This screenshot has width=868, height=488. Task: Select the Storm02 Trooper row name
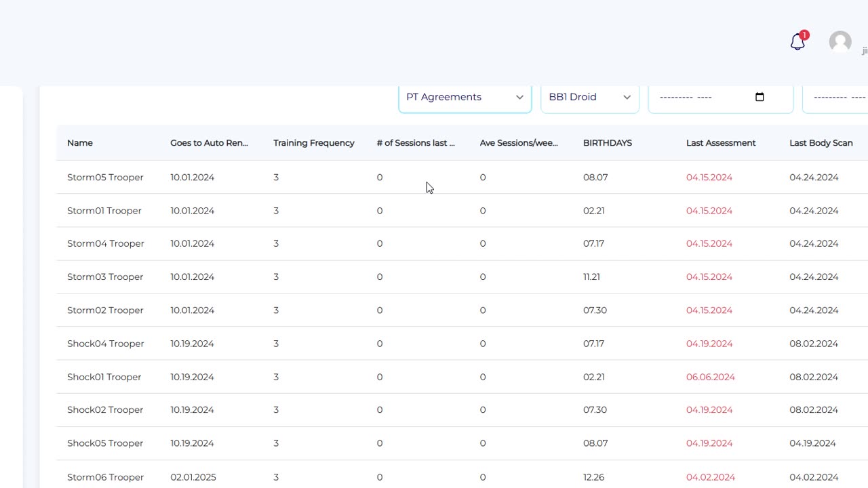coord(105,310)
